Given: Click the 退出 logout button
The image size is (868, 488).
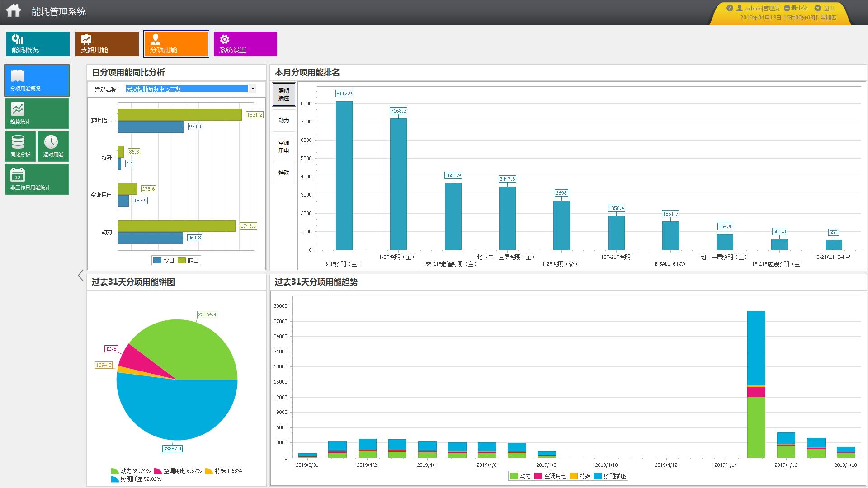Looking at the screenshot, I should point(825,8).
